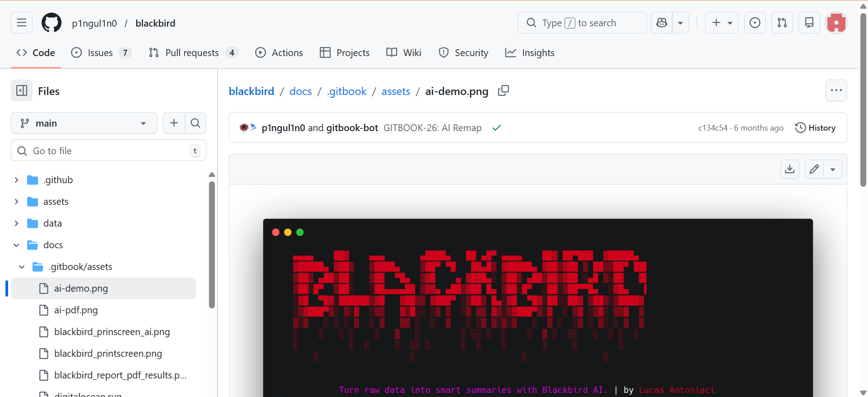Open the global navigation hamburger menu
The width and height of the screenshot is (868, 397).
(x=22, y=23)
